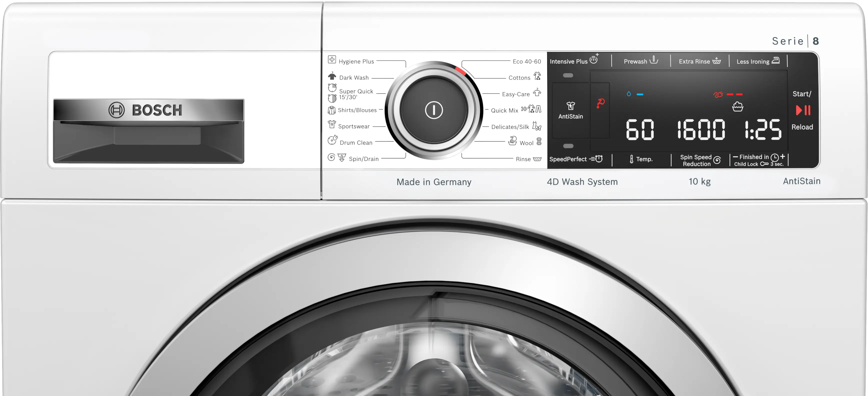Tap the Bosch logo on the drawer
868x396 pixels.
[145, 110]
